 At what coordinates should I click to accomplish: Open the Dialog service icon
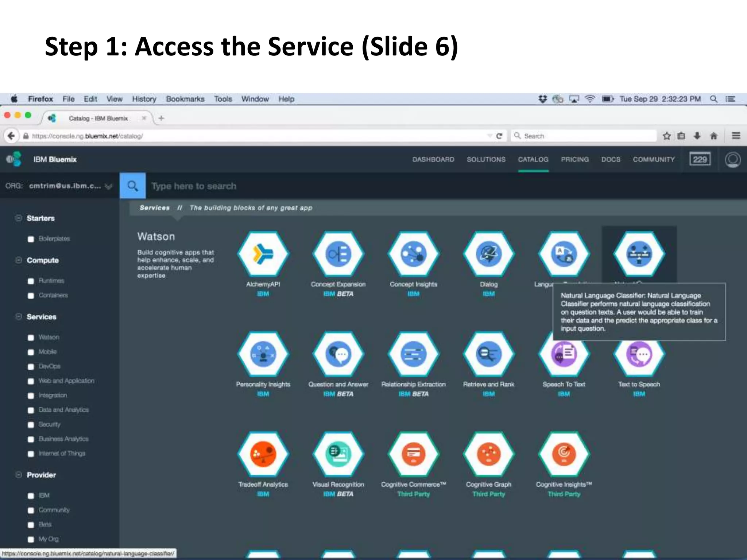coord(488,254)
